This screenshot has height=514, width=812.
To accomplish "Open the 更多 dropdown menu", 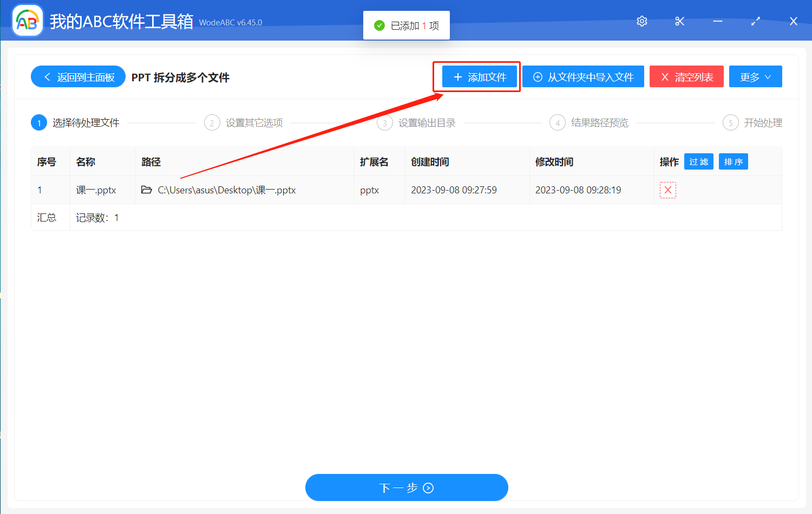I will pos(755,76).
